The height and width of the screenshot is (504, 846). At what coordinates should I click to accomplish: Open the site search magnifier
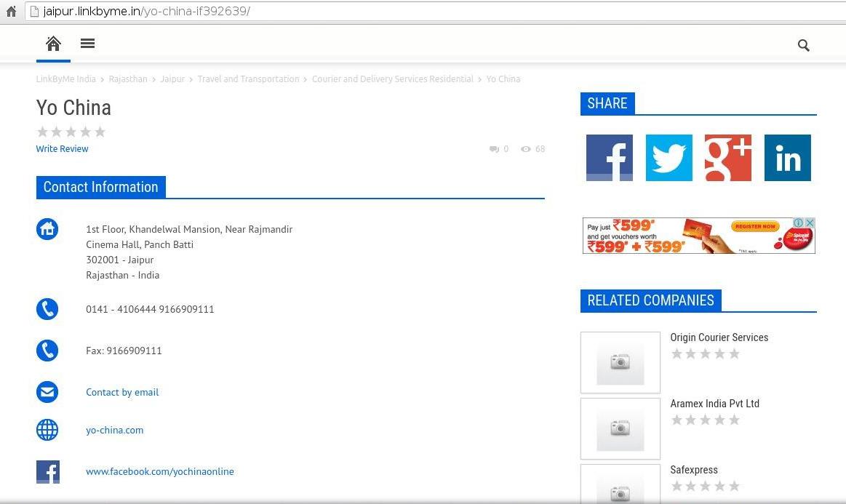[x=803, y=45]
